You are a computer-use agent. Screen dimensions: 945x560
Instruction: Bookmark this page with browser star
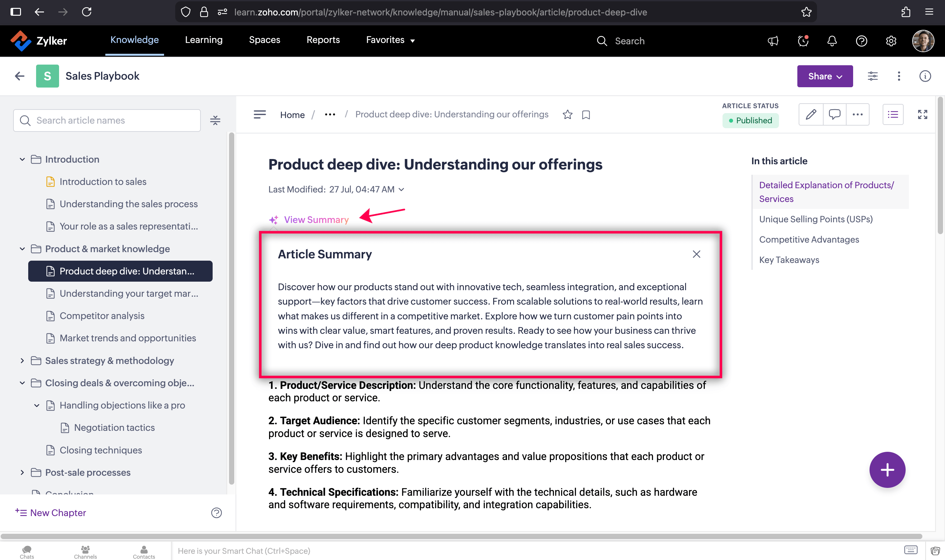807,12
